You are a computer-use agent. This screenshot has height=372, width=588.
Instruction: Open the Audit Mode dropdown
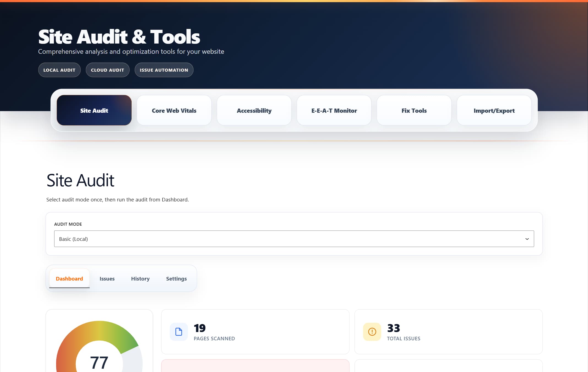click(x=294, y=239)
